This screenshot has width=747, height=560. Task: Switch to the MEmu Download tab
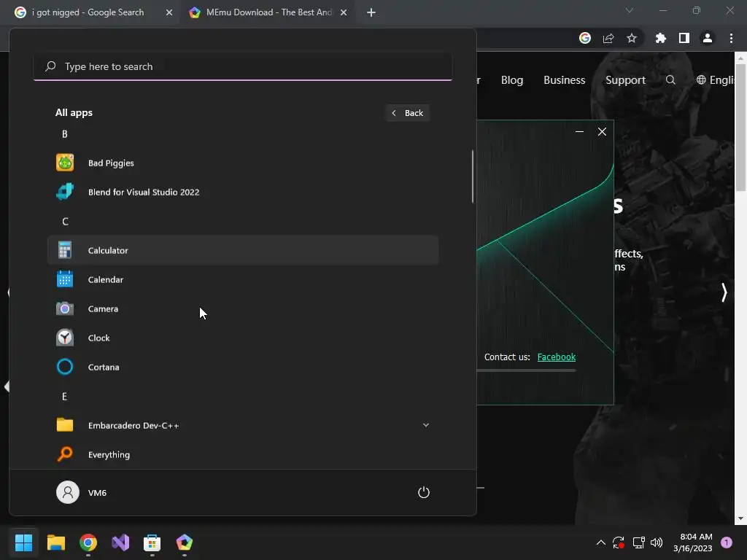pyautogui.click(x=268, y=12)
